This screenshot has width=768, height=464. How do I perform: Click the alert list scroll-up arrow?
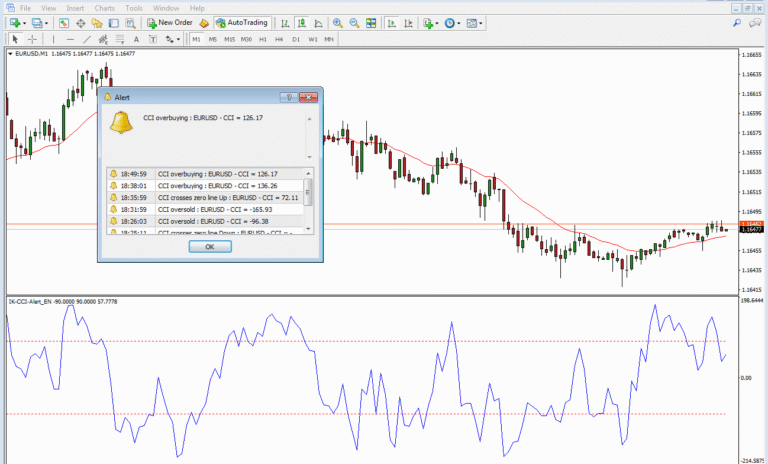click(308, 173)
